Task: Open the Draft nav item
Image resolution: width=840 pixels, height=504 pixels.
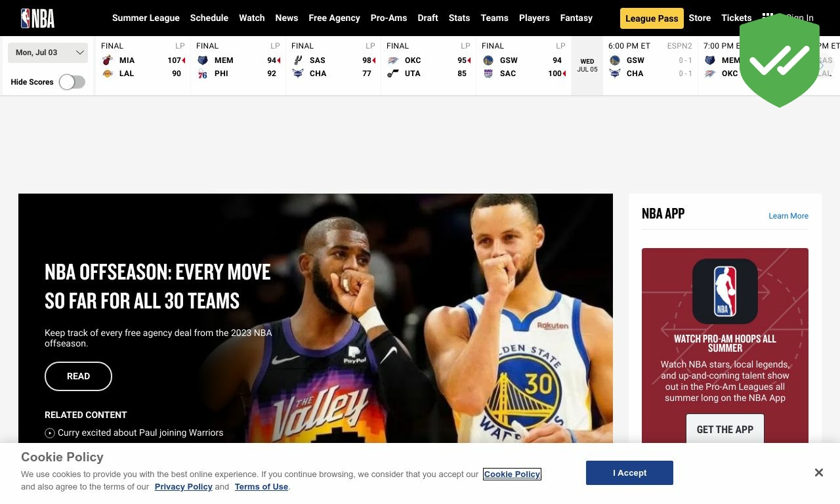Action: tap(428, 18)
